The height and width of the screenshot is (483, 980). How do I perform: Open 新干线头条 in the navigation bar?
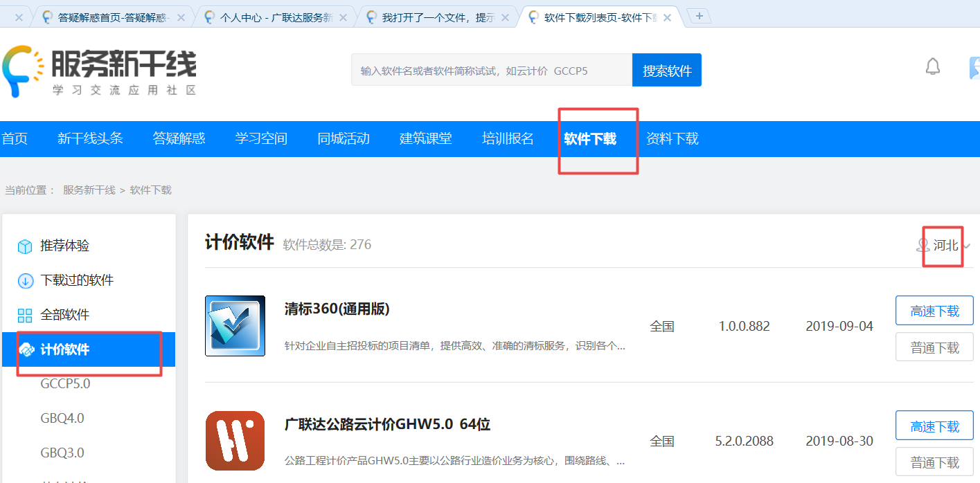(90, 138)
